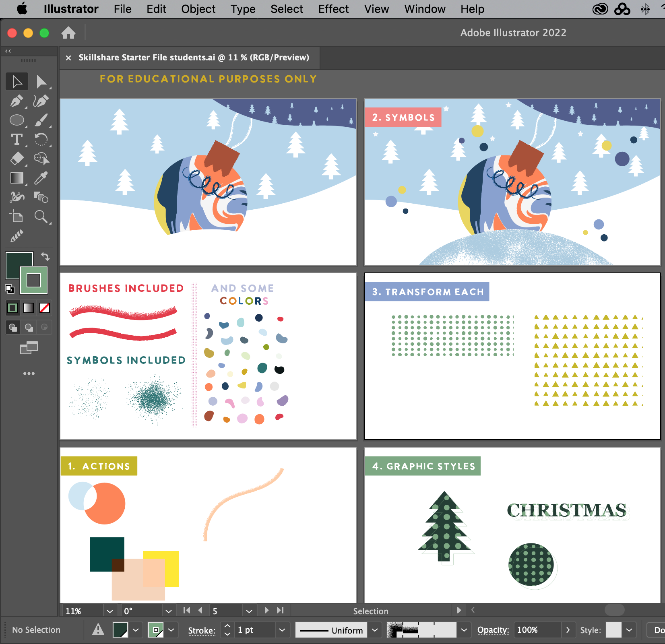Enable Draw Behind mode
The height and width of the screenshot is (644, 665).
click(x=29, y=327)
